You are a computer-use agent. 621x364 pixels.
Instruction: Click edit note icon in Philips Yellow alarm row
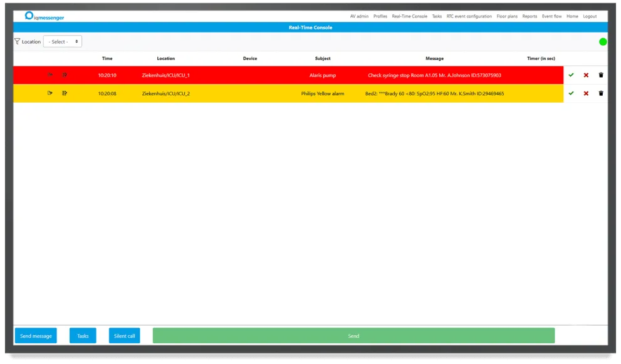(x=65, y=93)
